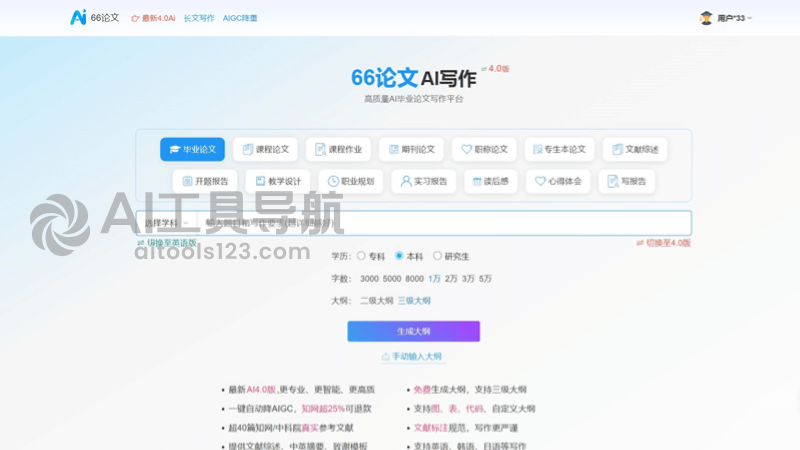Choose 1万 word count option

click(x=435, y=279)
